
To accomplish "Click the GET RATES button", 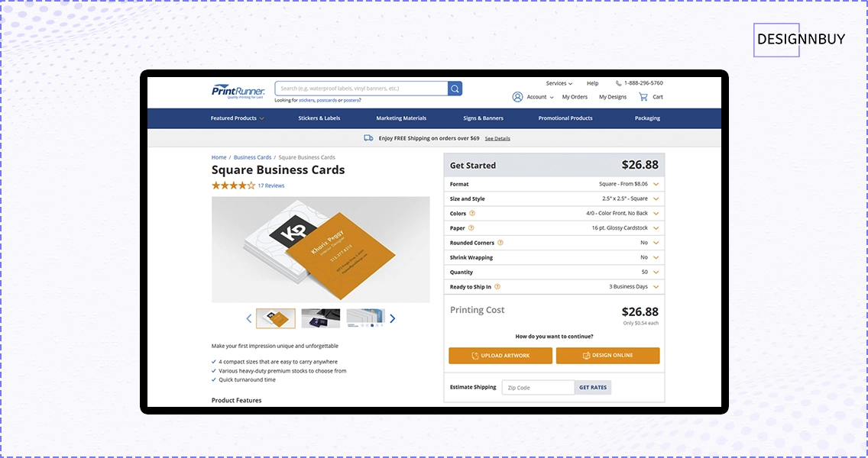I will pos(593,388).
